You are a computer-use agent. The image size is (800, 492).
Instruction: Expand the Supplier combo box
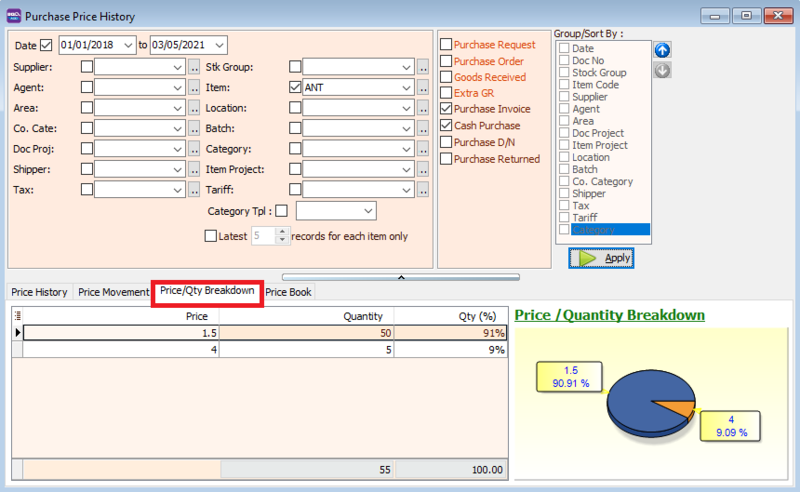177,67
